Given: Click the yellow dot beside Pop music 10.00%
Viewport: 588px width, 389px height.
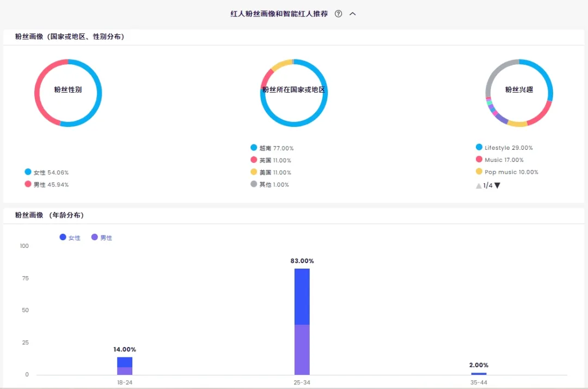Looking at the screenshot, I should click(x=480, y=172).
